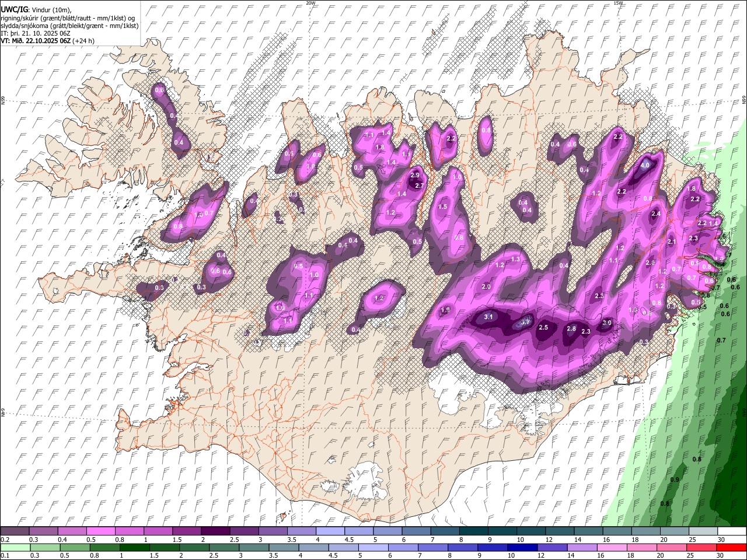The image size is (747, 560).
Task: Select the dark green lower swatch between 1 and 1.5
Action: 134,548
